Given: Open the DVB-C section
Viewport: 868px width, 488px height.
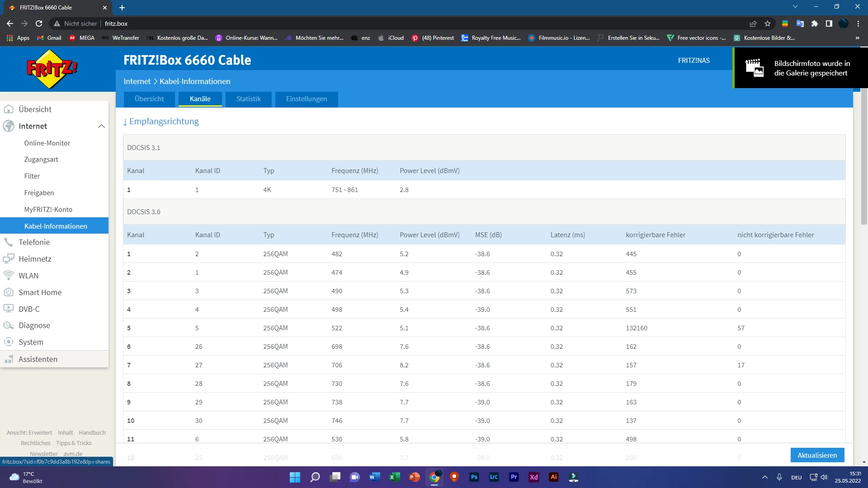Looking at the screenshot, I should pos(29,309).
